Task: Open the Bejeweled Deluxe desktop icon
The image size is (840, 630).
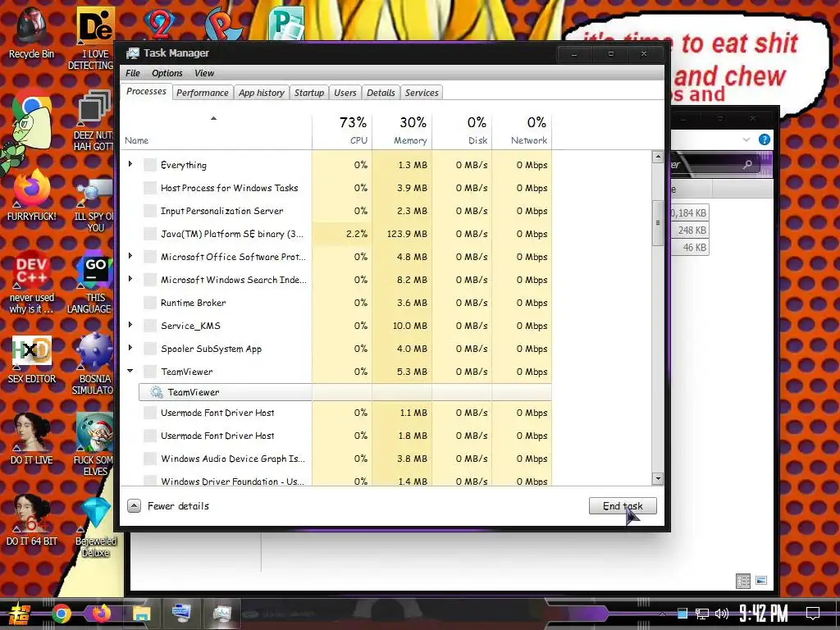Action: click(x=95, y=527)
